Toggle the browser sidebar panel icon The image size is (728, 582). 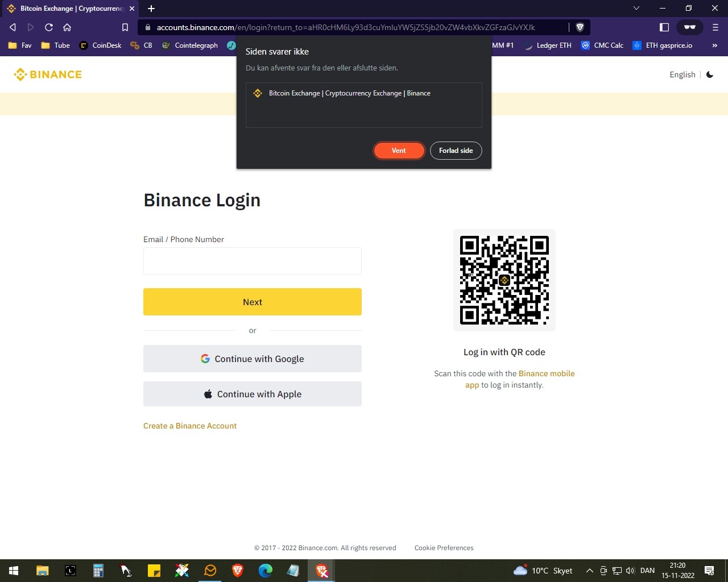[x=664, y=27]
